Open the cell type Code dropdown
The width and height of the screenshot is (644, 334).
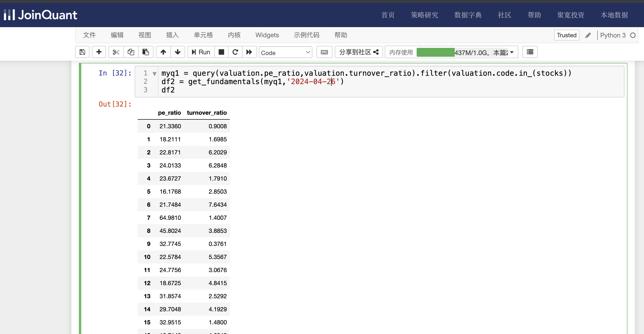[x=285, y=53]
